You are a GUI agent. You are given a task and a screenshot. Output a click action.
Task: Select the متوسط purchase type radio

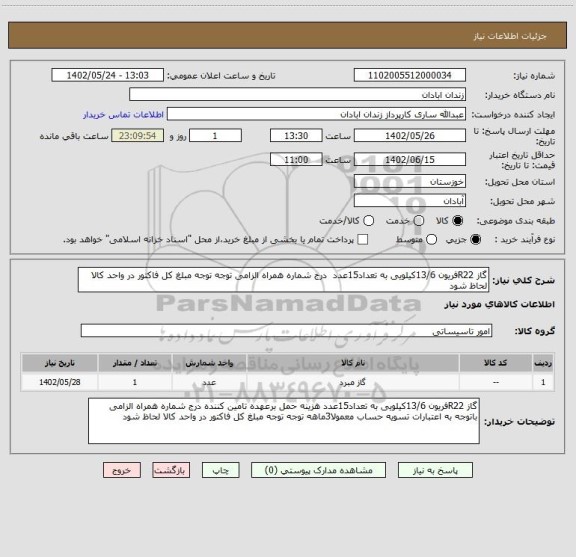(431, 240)
